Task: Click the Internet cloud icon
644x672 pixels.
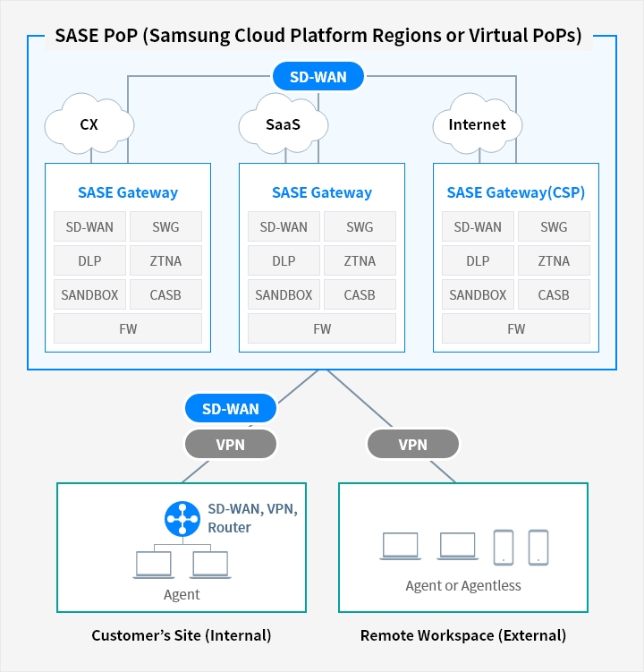Action: point(477,125)
